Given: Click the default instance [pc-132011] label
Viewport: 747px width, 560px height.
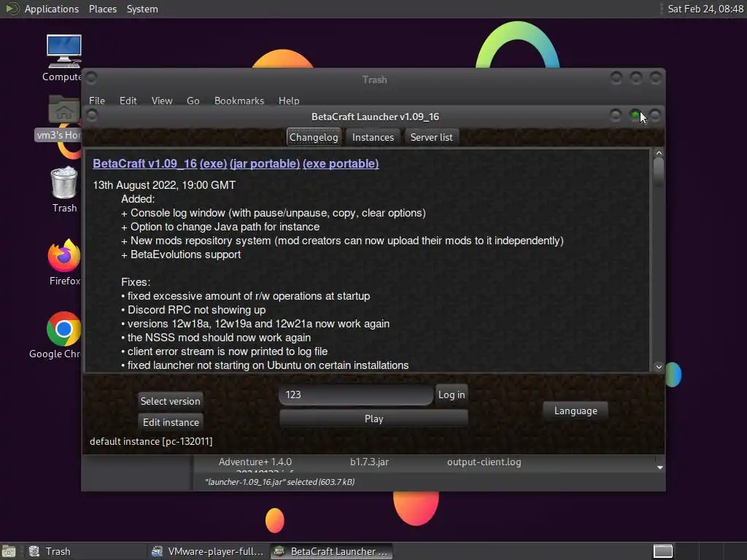Looking at the screenshot, I should click(x=151, y=441).
